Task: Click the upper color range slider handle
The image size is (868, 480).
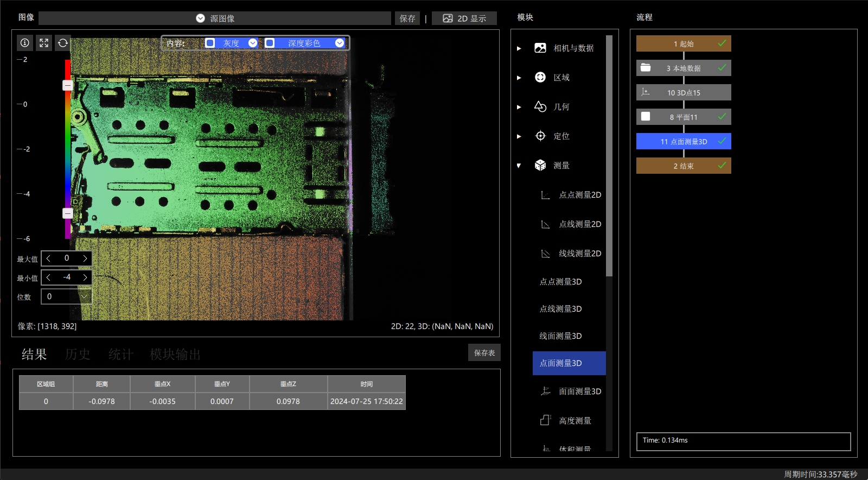Action: click(68, 85)
